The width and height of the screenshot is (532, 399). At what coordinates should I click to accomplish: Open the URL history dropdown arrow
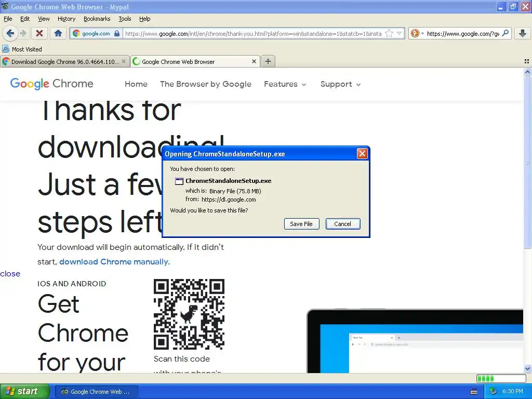pyautogui.click(x=400, y=33)
